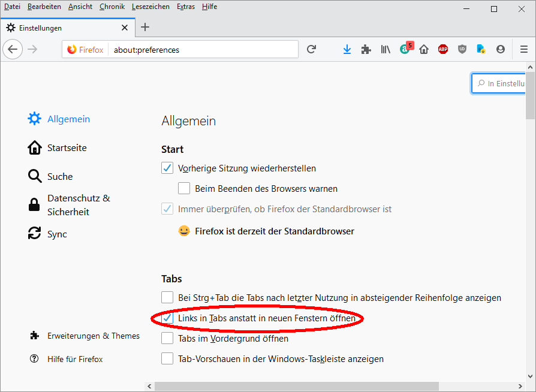Toggle Vorherige Sitzung wiederherstellen checkbox
The width and height of the screenshot is (536, 392).
tap(167, 168)
